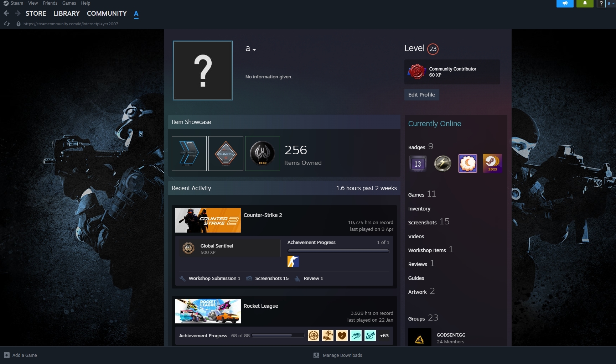616x364 pixels.
Task: Open the account dropdown in top-right corner
Action: point(611,3)
